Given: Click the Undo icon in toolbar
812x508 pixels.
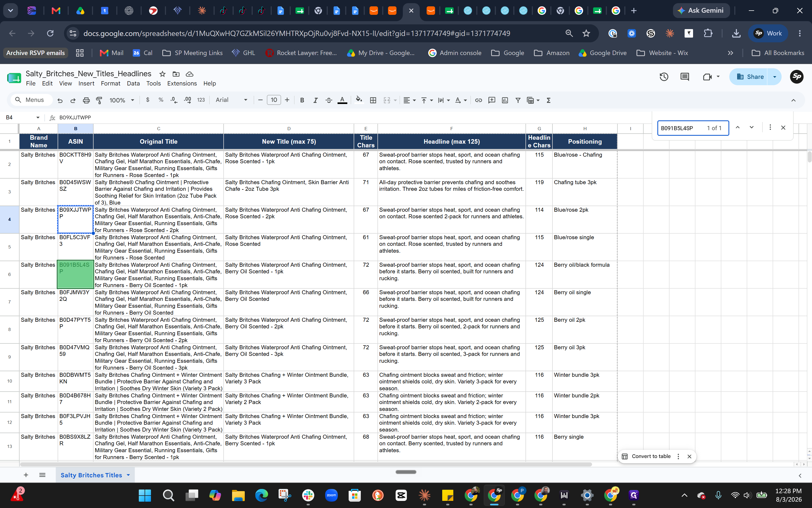Looking at the screenshot, I should [60, 100].
